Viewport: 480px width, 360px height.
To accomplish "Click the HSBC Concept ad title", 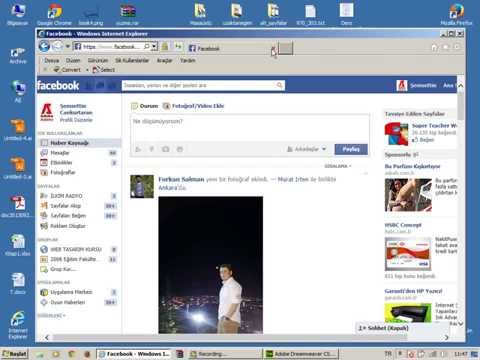I will tap(403, 225).
